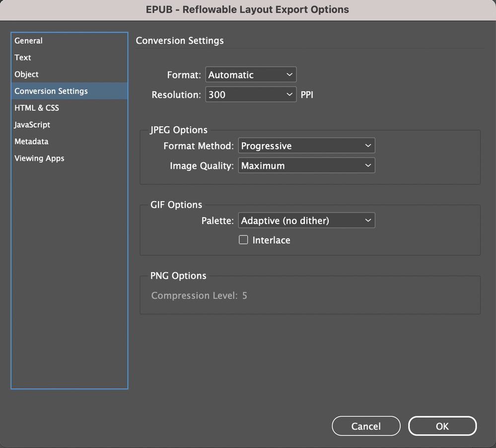The image size is (496, 448).
Task: Switch to the Viewing Apps section
Action: tap(39, 158)
